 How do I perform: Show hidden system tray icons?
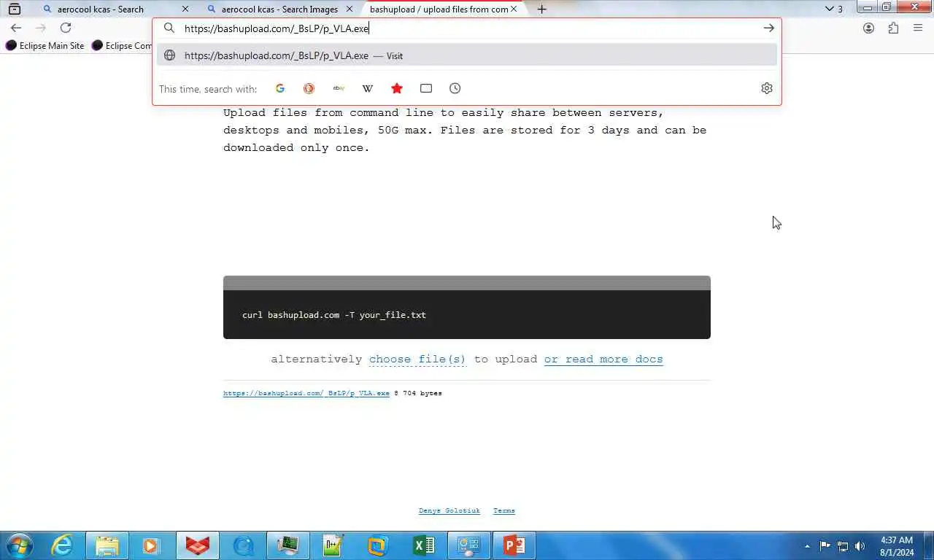807,545
